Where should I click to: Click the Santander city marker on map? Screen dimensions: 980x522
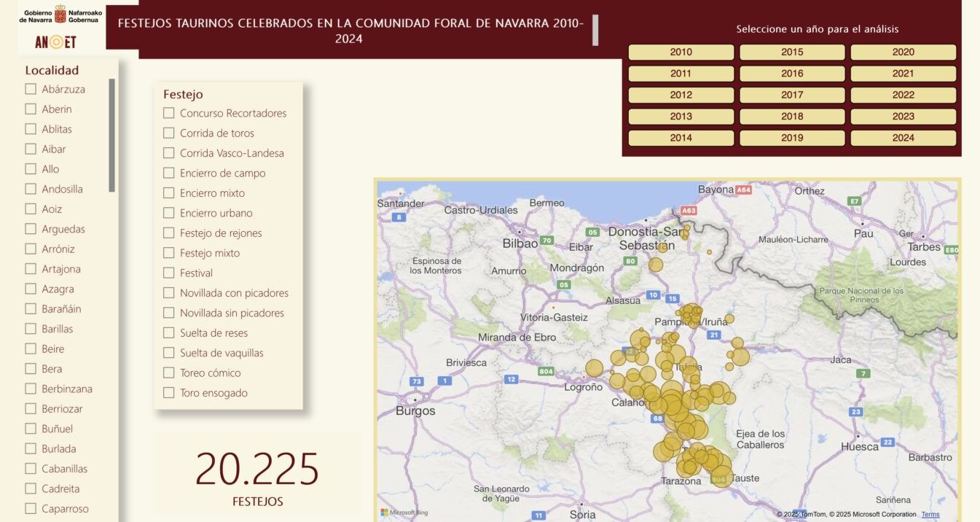[x=400, y=193]
